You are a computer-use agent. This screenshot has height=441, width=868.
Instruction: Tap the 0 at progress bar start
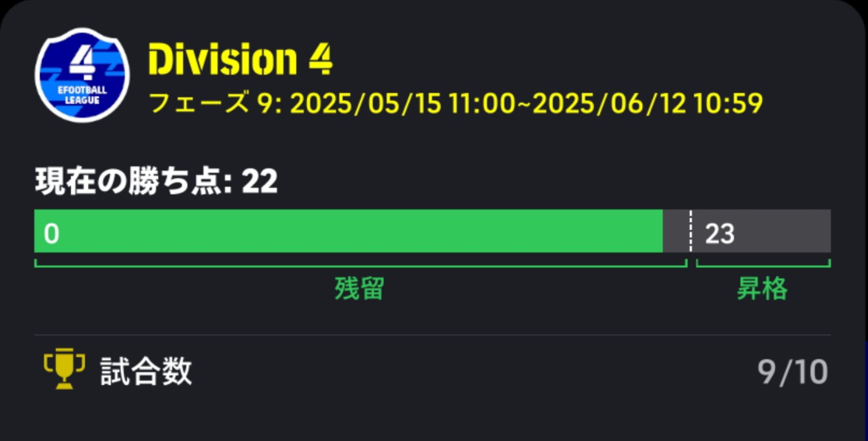[51, 234]
